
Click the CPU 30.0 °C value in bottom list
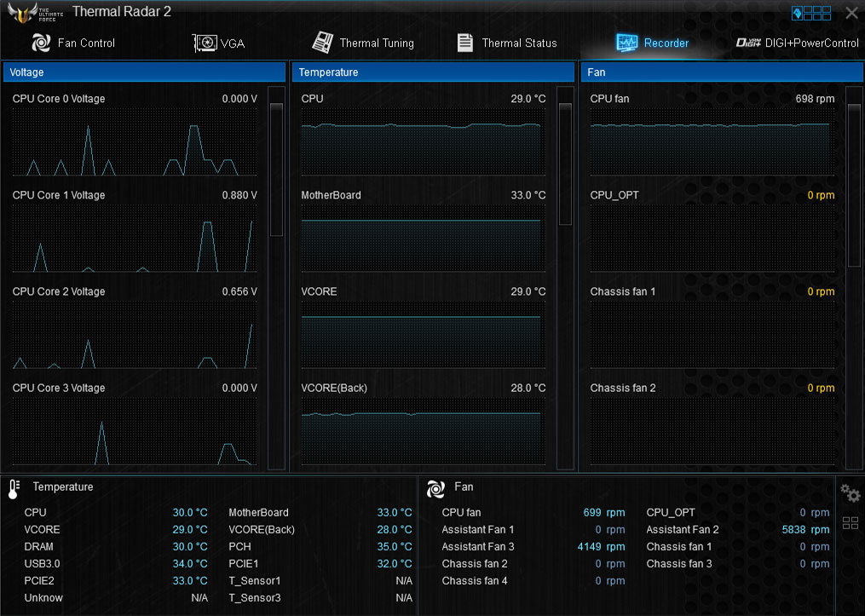click(190, 512)
